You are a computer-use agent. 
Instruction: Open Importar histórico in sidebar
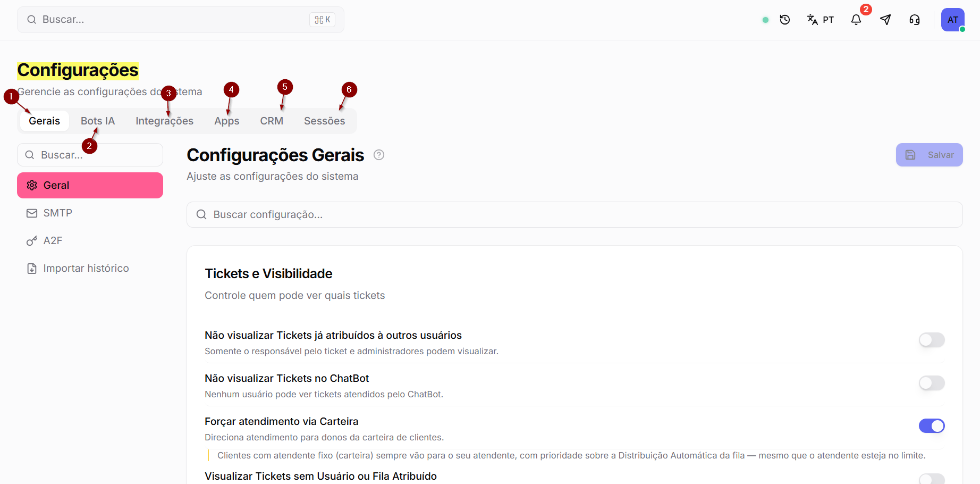pos(90,268)
